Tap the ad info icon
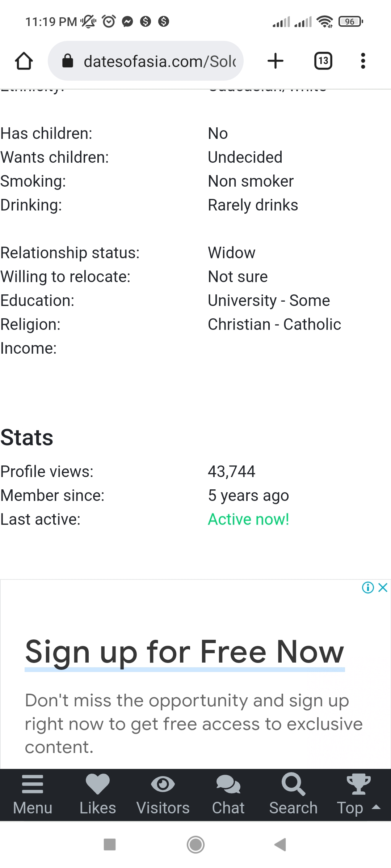This screenshot has width=391, height=868. pyautogui.click(x=368, y=588)
